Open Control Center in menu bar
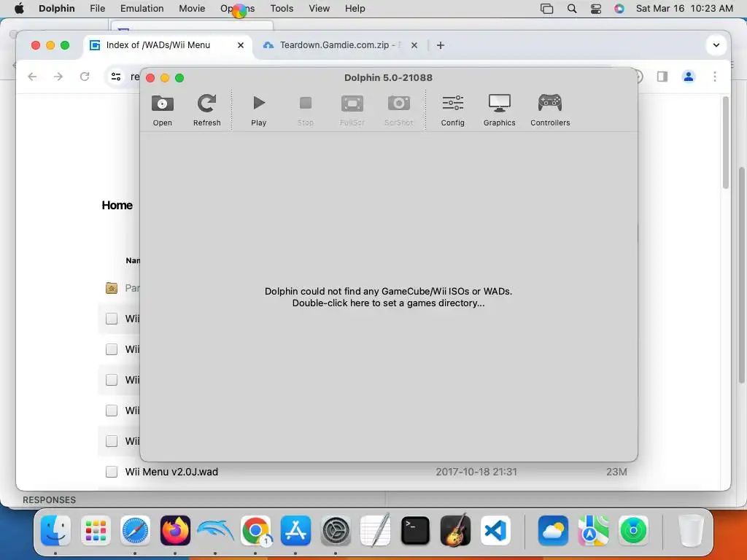The width and height of the screenshot is (747, 560). click(595, 9)
